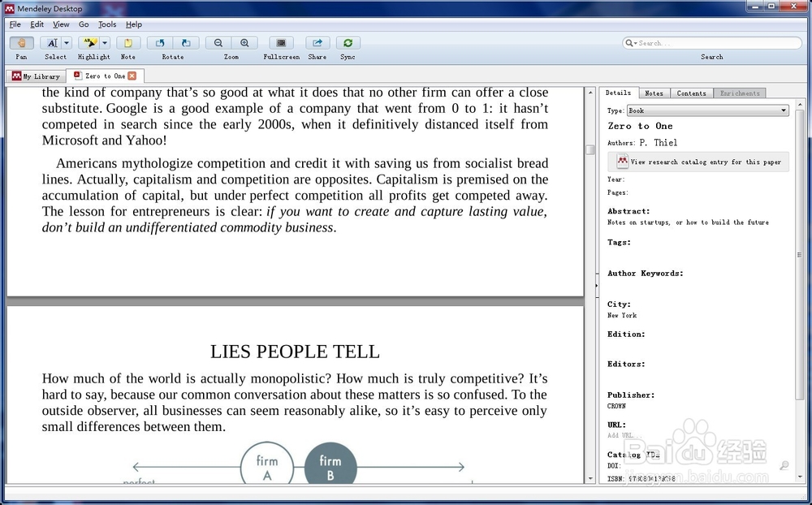Collapse the details side panel via splitter arrow
The height and width of the screenshot is (505, 812).
597,285
